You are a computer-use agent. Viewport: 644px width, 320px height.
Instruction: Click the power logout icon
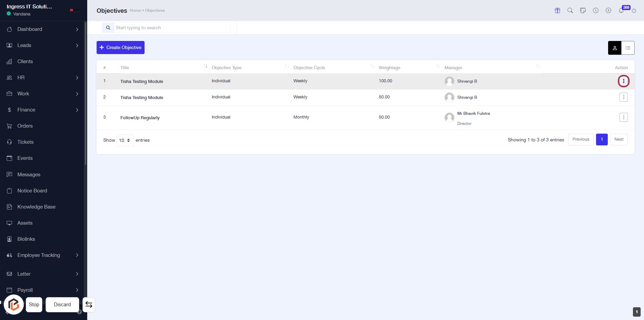click(x=634, y=11)
